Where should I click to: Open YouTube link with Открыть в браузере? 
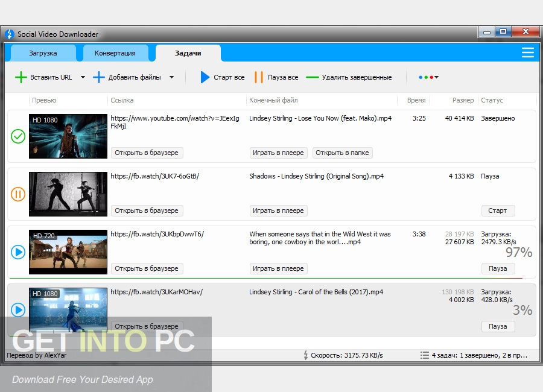(147, 153)
